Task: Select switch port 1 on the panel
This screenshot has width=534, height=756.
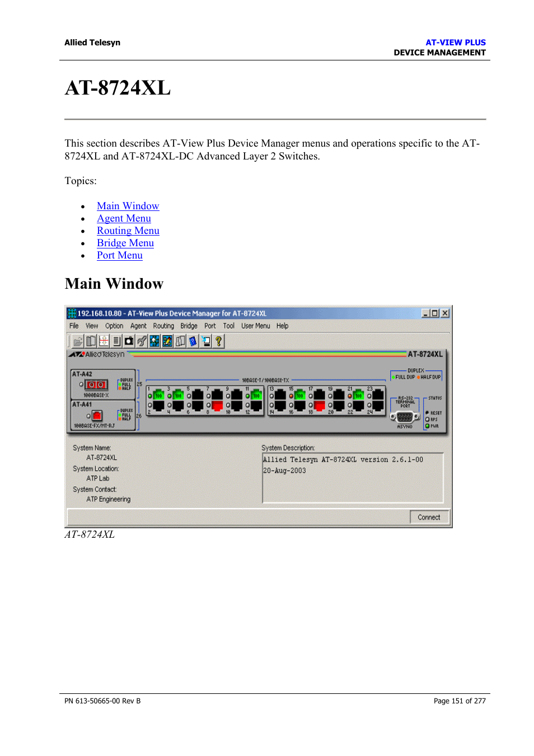Action: pos(158,395)
